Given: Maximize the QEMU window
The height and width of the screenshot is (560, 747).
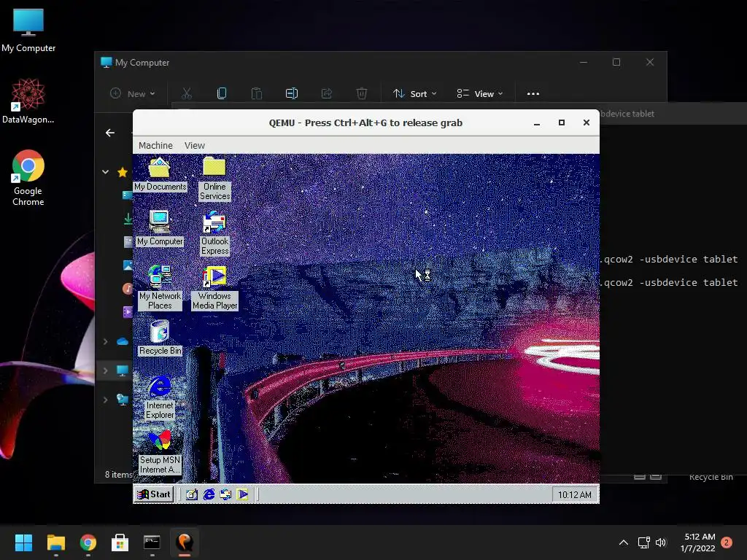Looking at the screenshot, I should 562,122.
